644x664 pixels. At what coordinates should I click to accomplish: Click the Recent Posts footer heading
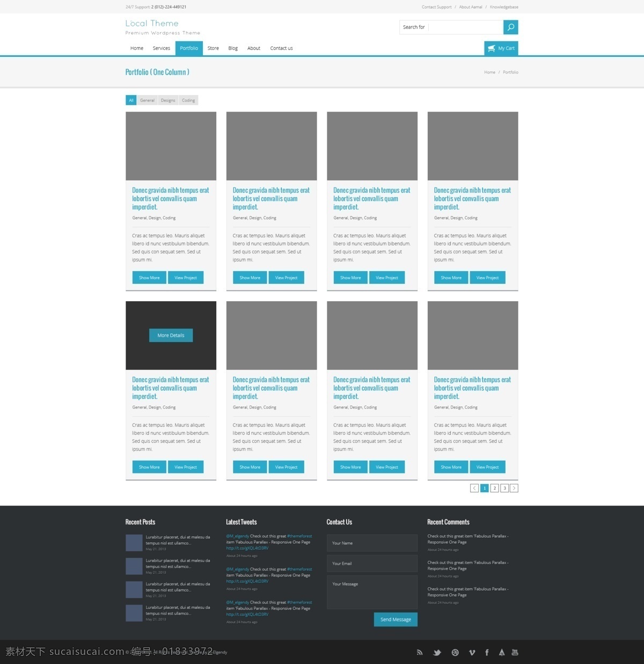(140, 522)
